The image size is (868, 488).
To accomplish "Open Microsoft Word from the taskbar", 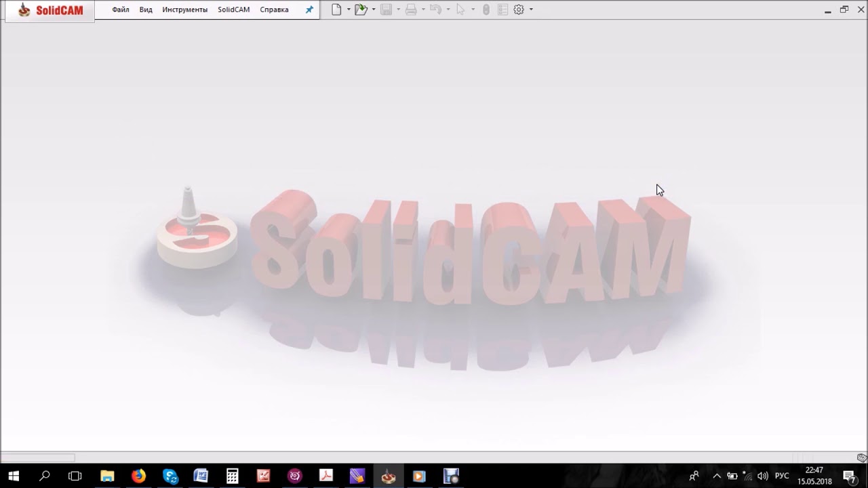I will 201,476.
